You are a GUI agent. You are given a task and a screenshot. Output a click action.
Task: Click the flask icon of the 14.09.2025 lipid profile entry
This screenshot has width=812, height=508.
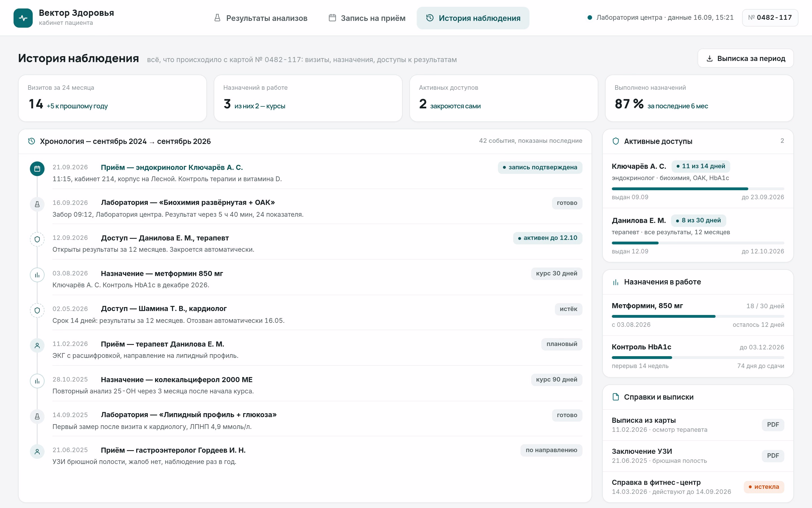[x=37, y=417]
